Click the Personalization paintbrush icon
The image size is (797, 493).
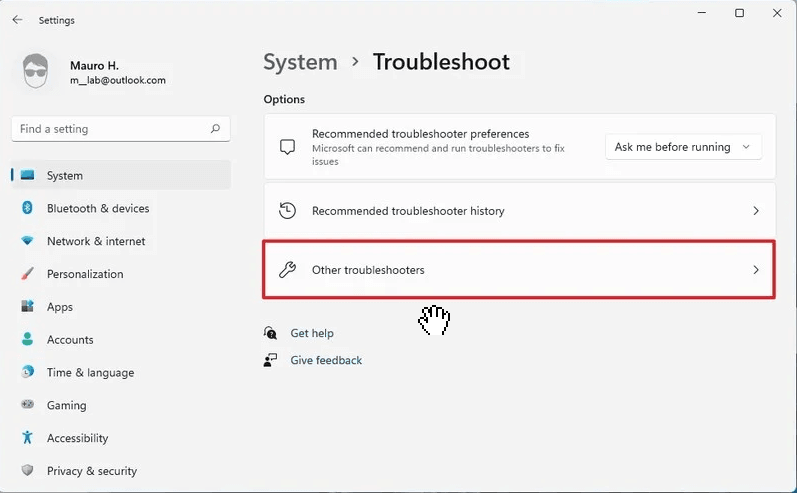(x=27, y=274)
